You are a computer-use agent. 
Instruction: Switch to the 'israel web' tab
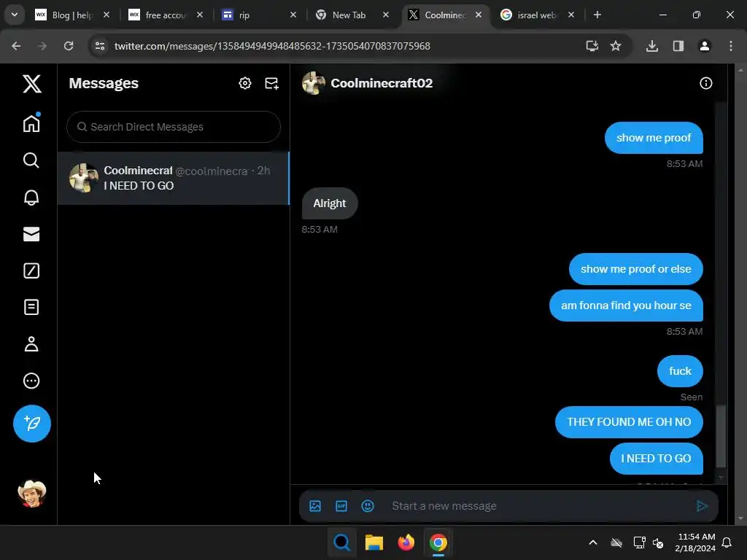pyautogui.click(x=537, y=15)
